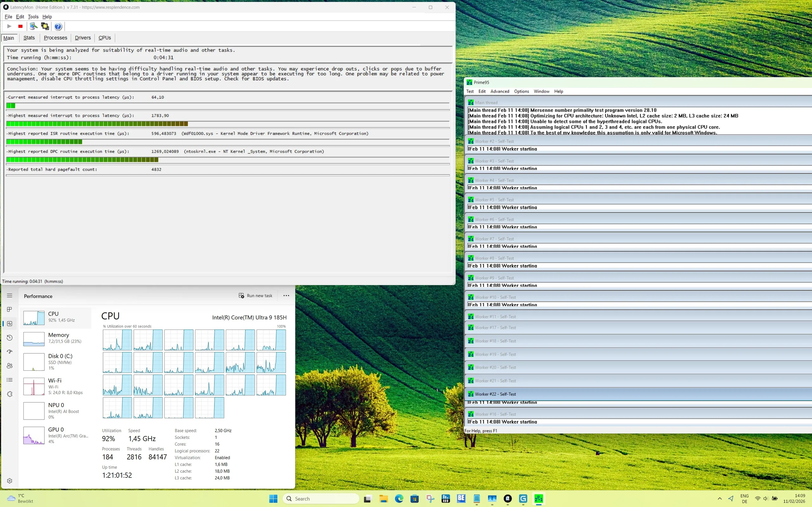
Task: Click the red stop monitoring button
Action: pos(21,26)
